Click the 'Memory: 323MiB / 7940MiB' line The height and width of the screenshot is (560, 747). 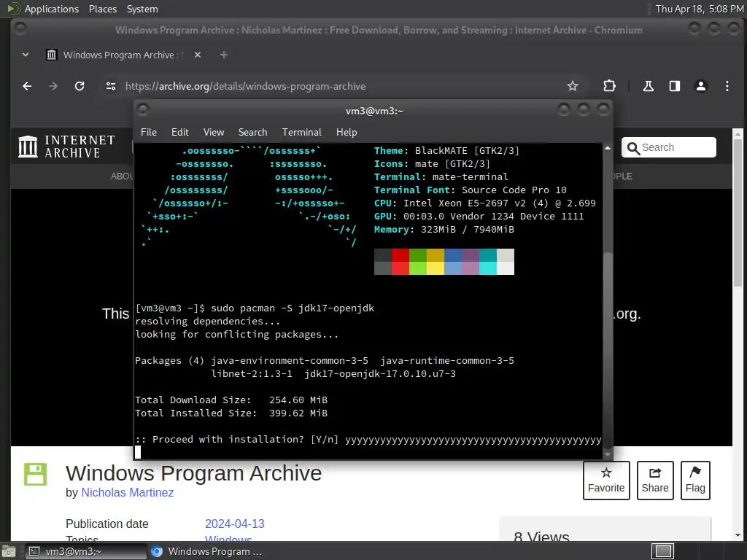[444, 230]
